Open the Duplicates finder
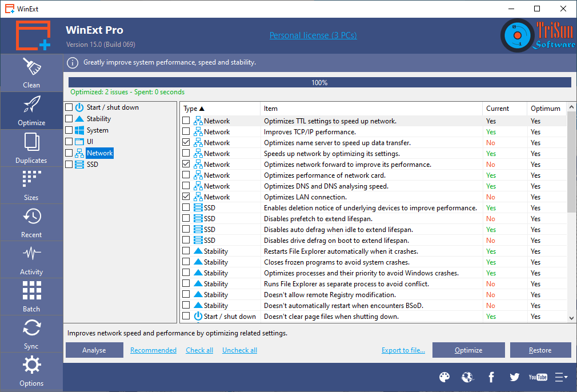577x392 pixels. [31, 148]
